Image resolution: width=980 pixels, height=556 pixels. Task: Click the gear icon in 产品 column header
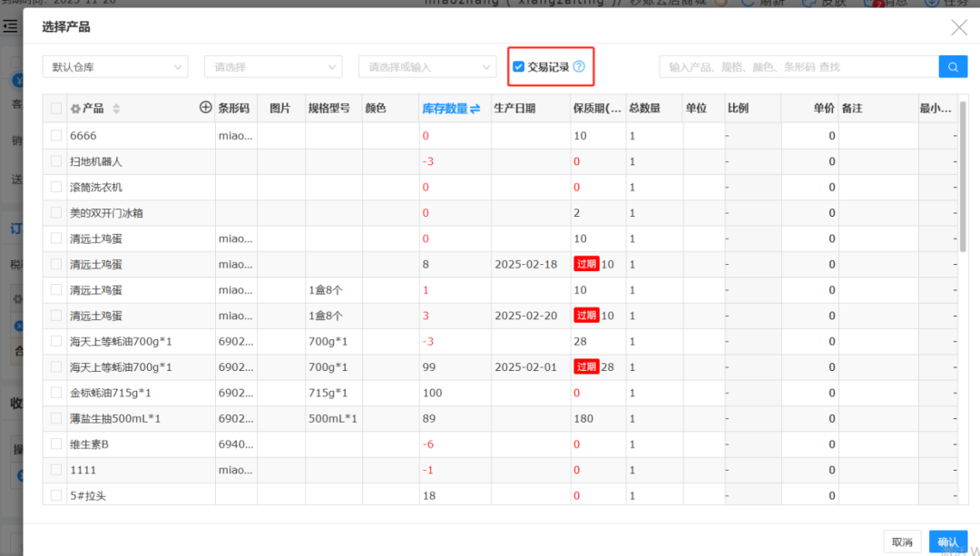click(x=75, y=109)
